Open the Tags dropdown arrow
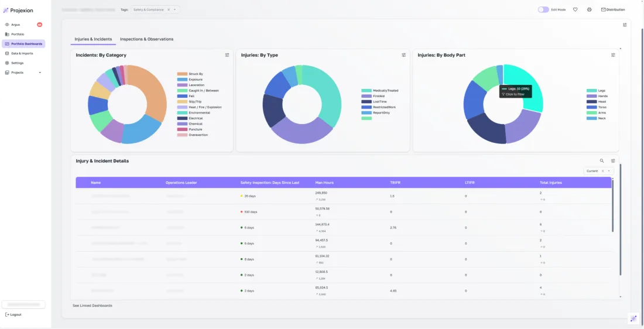Image resolution: width=644 pixels, height=329 pixels. pyautogui.click(x=174, y=9)
